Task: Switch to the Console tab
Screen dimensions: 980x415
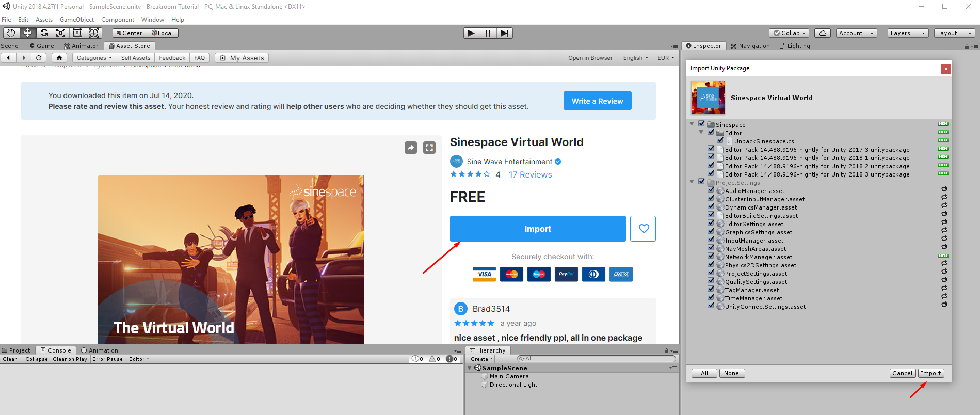Action: coord(56,350)
